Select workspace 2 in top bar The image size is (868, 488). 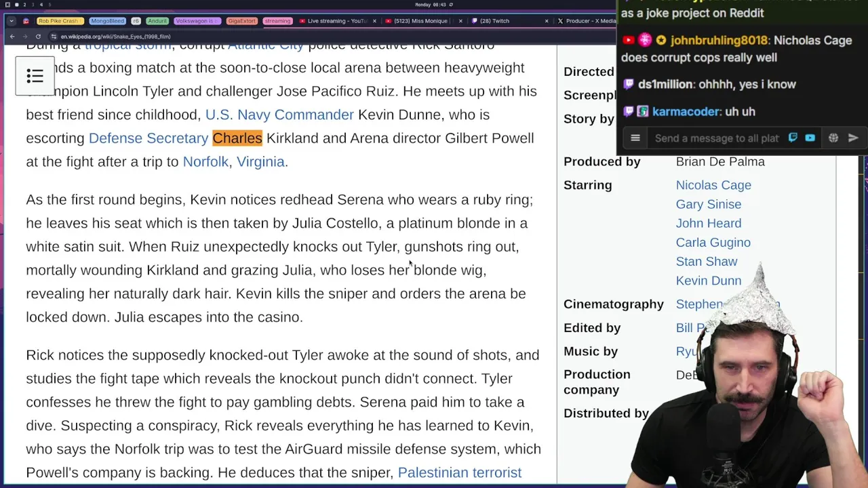click(24, 5)
